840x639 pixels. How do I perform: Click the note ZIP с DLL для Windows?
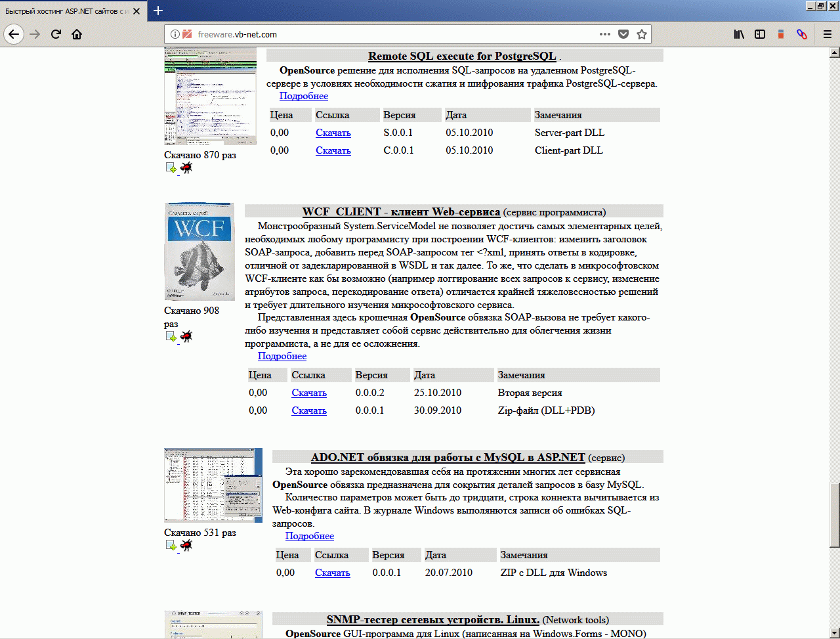[554, 573]
